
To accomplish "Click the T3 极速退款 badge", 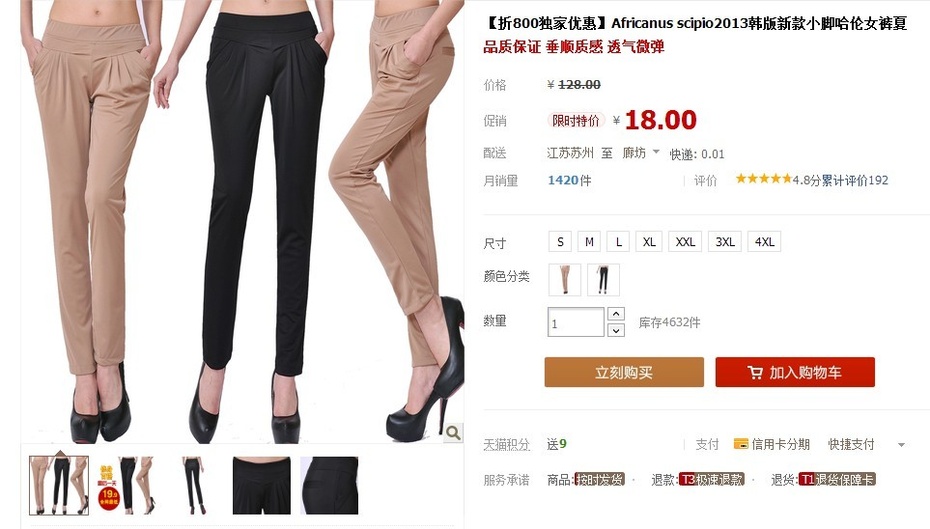I will (712, 479).
